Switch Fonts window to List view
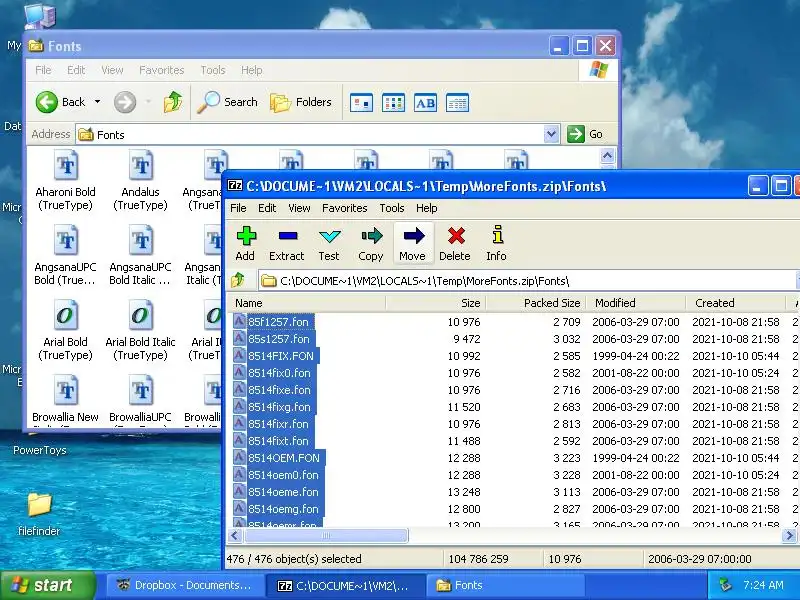The width and height of the screenshot is (800, 600). tap(393, 103)
